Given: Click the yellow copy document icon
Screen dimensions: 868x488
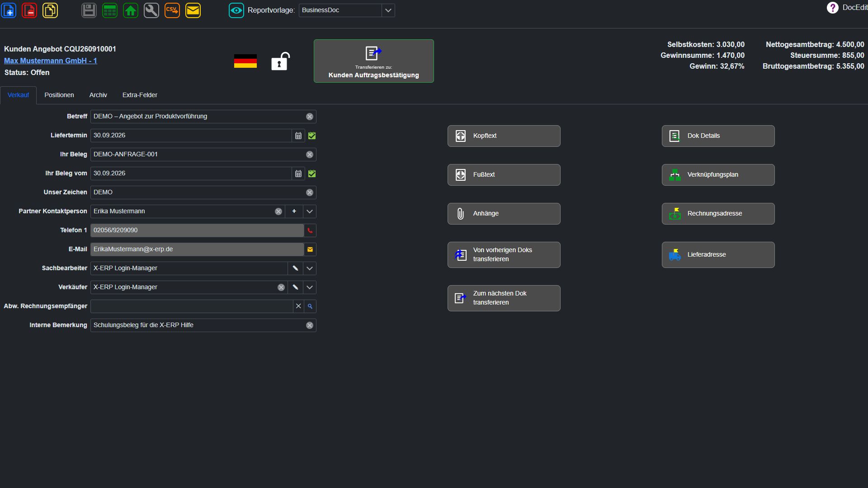Looking at the screenshot, I should click(50, 10).
